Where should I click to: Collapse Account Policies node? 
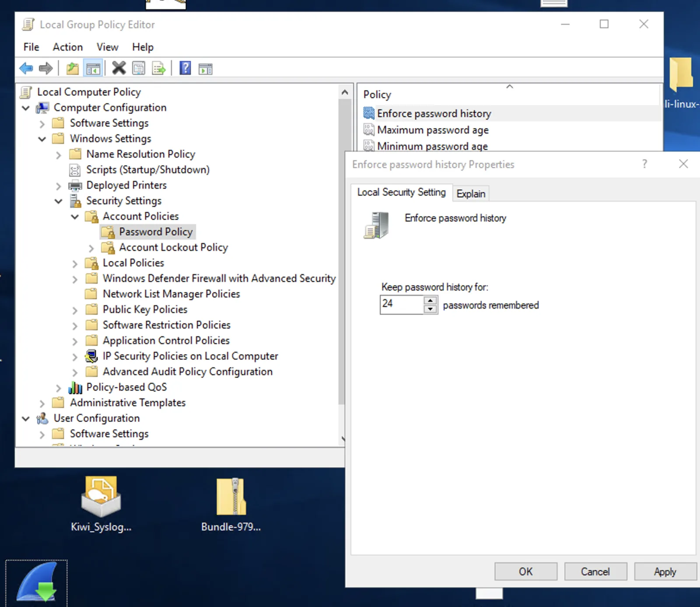click(75, 217)
